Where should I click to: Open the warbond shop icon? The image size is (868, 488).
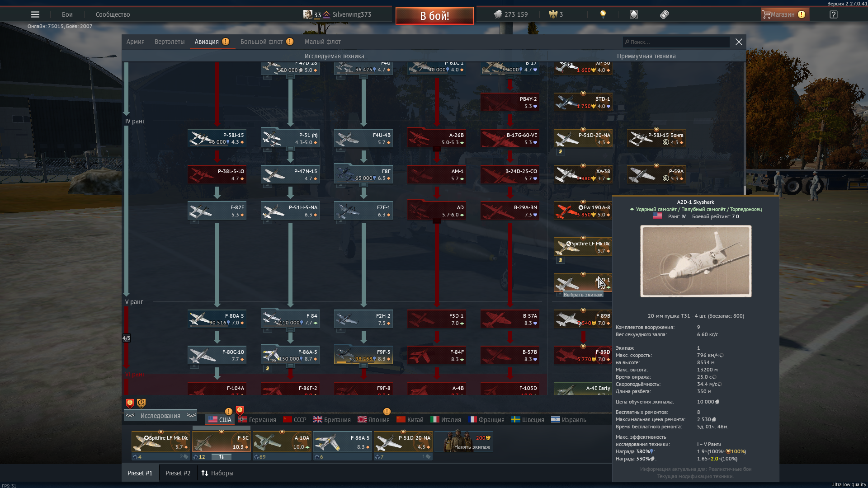point(634,14)
